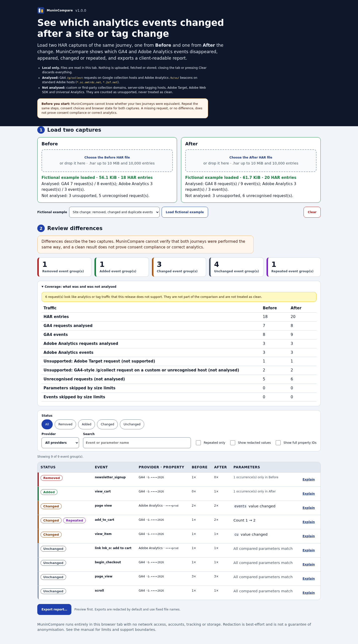Focus the event or parameter search field
Screen dimensions: 358x644
click(137, 443)
